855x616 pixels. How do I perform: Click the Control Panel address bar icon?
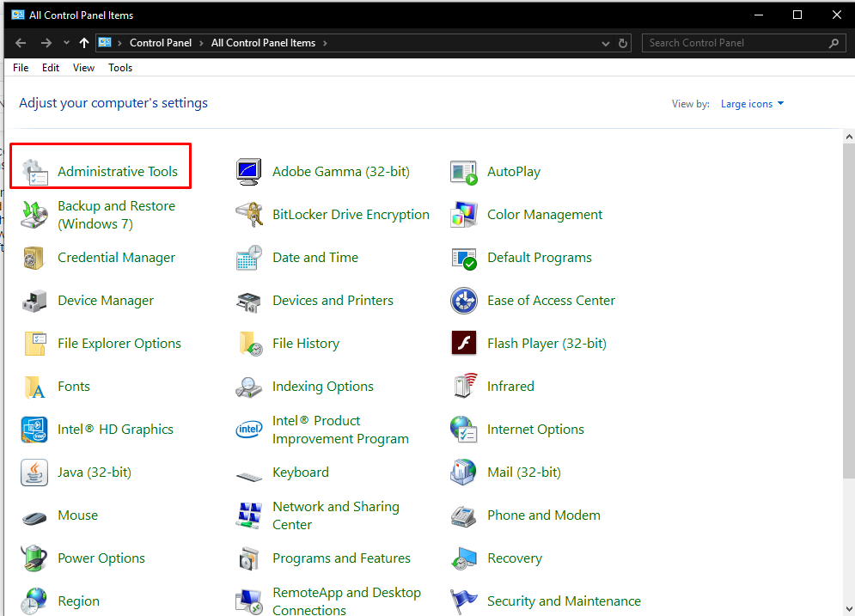tap(105, 42)
